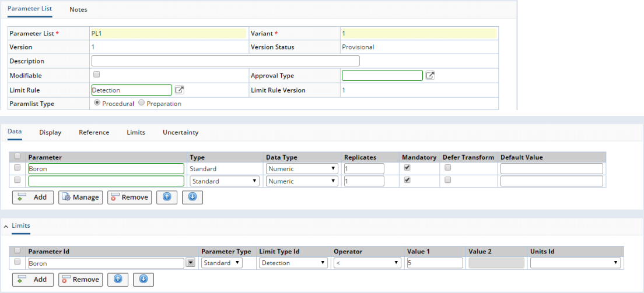Open the Limits tab next to Reference
The width and height of the screenshot is (644, 293).
click(x=136, y=132)
